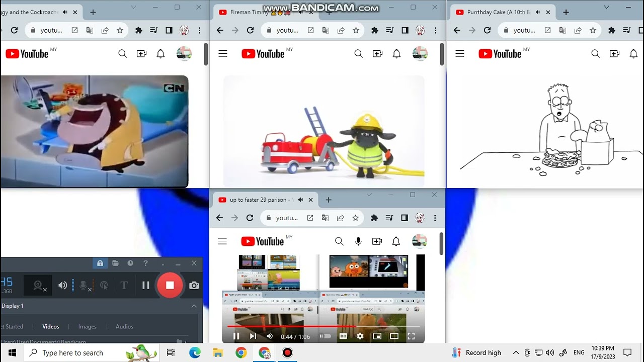644x362 pixels.
Task: Enter fullscreen in YouTube player
Action: 411,336
